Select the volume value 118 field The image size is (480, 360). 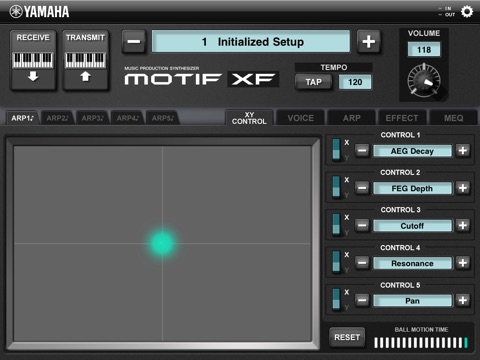(x=424, y=50)
